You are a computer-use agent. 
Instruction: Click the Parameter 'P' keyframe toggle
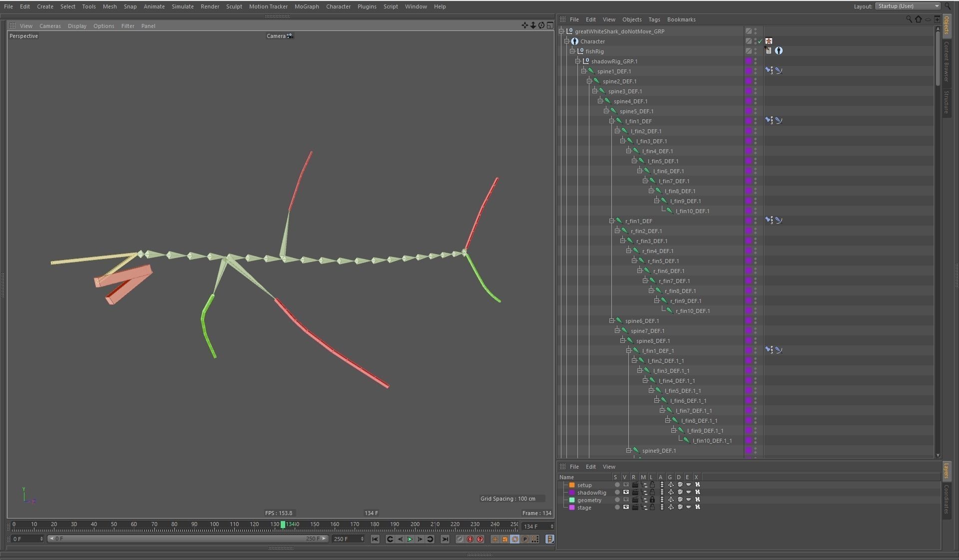[x=525, y=539]
